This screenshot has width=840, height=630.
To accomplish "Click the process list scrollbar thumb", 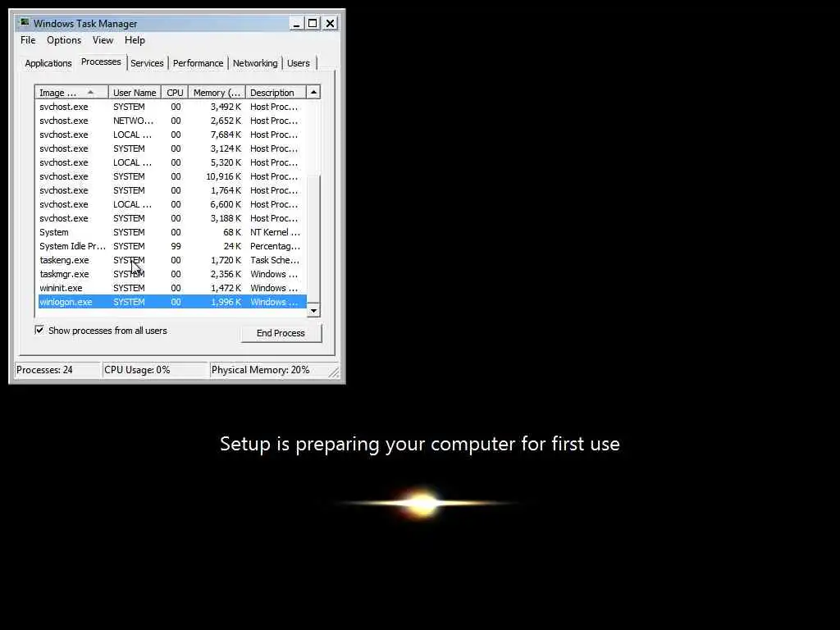I will coord(313,239).
